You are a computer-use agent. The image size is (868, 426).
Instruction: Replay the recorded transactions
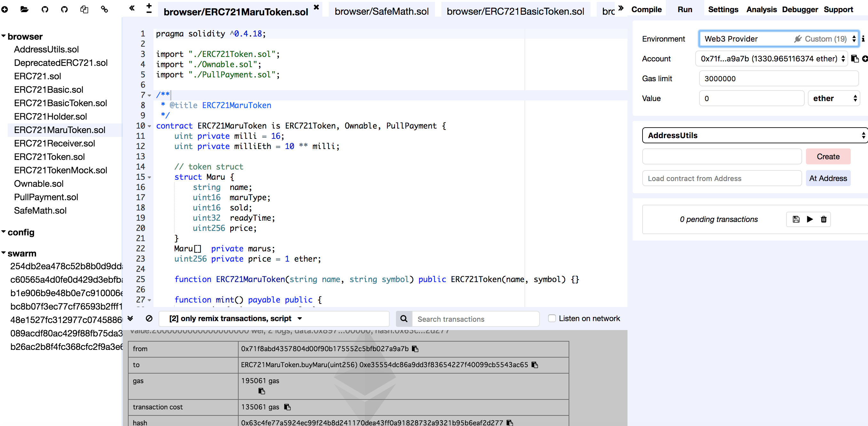810,219
